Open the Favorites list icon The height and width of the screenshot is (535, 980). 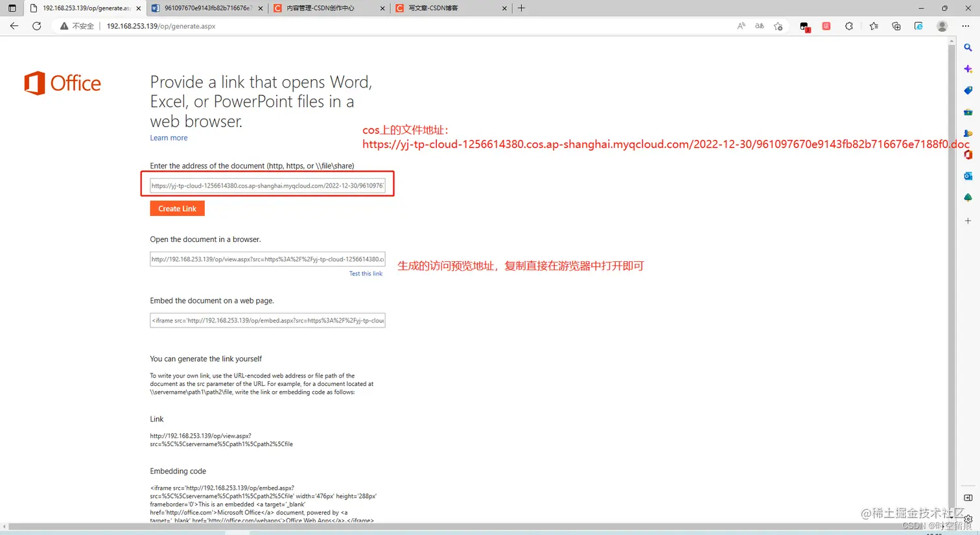point(874,26)
